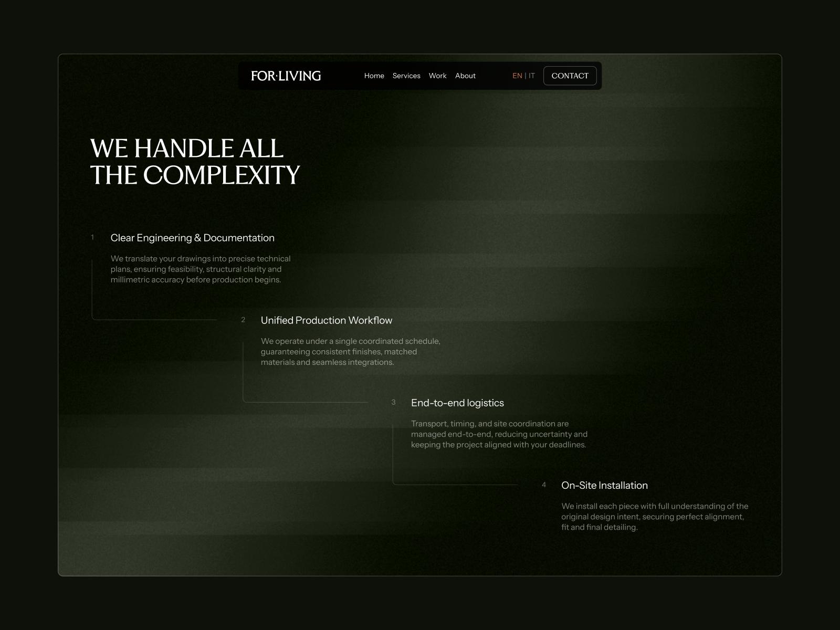
Task: Click step number 4 marker
Action: (x=544, y=485)
